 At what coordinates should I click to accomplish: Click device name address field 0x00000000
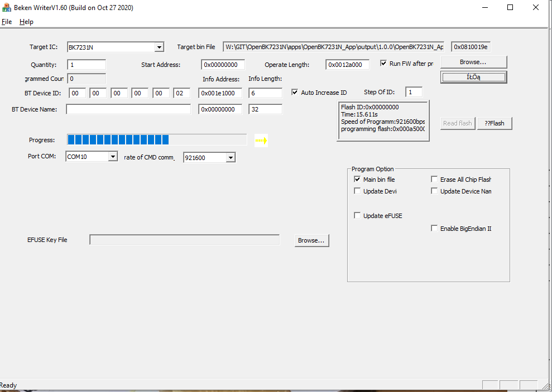tap(220, 109)
